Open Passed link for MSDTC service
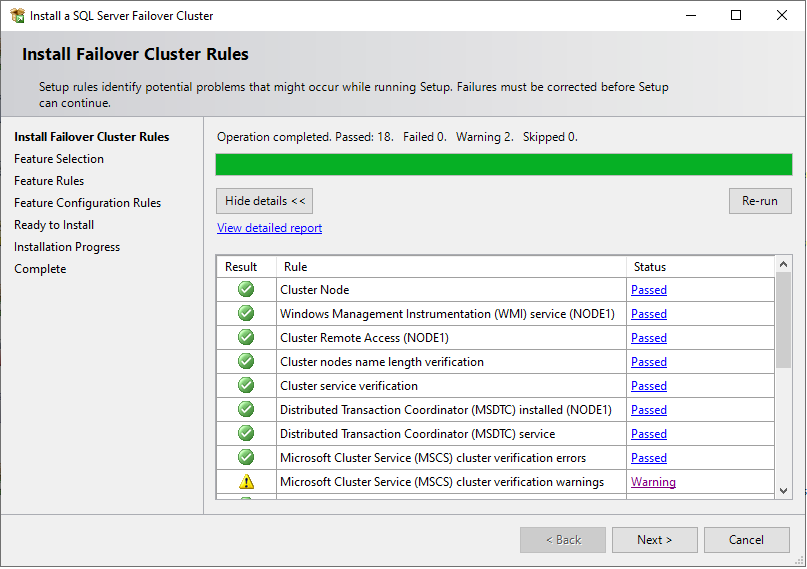Viewport: 807px width, 569px height. (648, 434)
